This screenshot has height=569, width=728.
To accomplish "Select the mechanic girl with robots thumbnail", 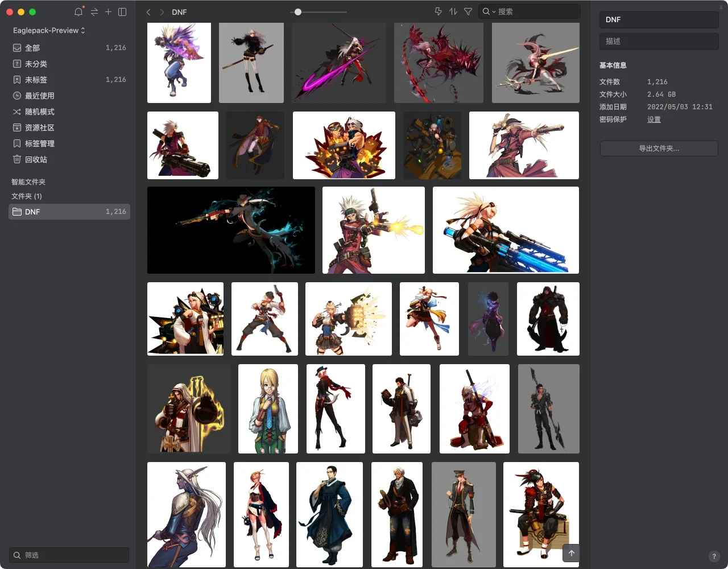I will [x=185, y=319].
